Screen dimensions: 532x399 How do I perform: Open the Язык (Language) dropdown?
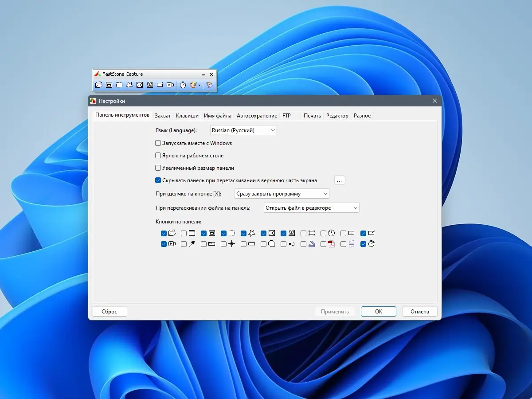coord(243,130)
